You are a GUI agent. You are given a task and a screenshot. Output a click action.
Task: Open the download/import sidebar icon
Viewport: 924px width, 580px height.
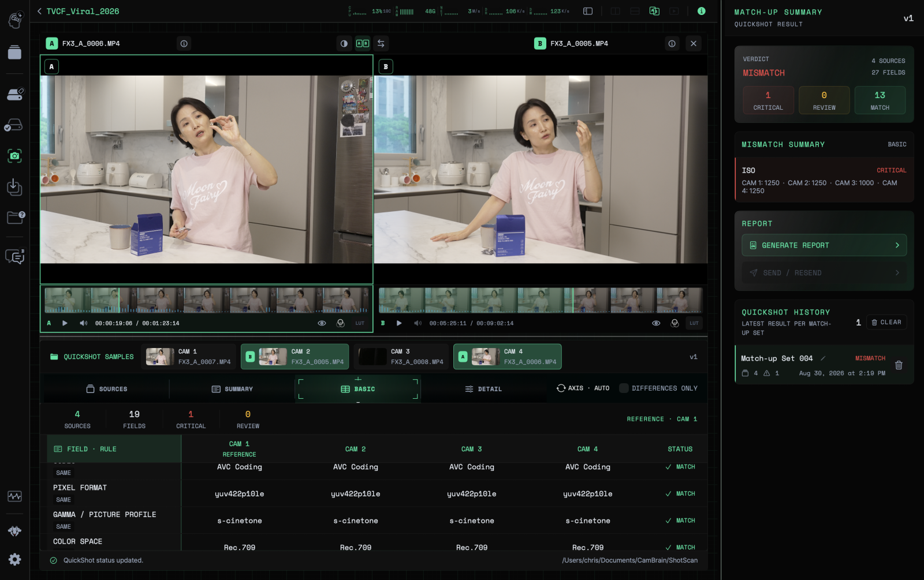tap(15, 187)
